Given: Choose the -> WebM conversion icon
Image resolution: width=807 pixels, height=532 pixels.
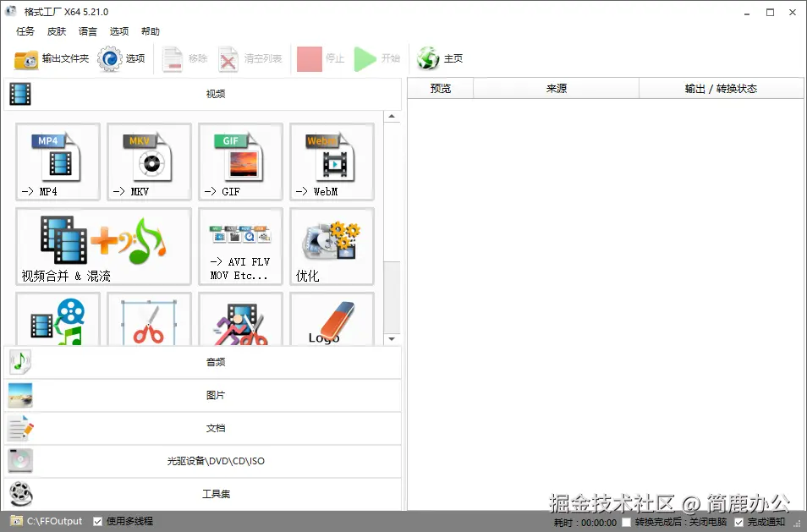Looking at the screenshot, I should coord(332,162).
